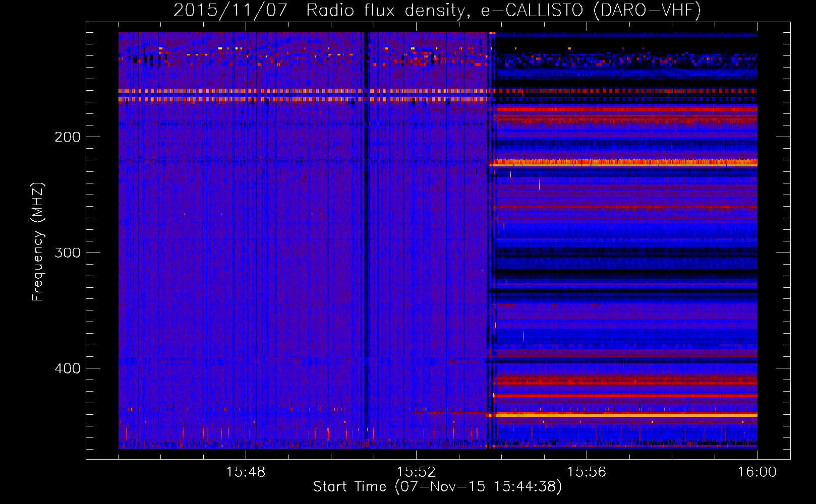Click the DARO-VHF station name in title
816x504 pixels.
tap(647, 10)
